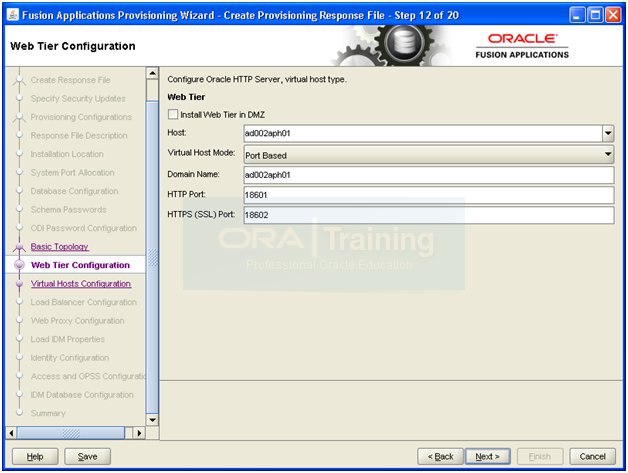628x473 pixels.
Task: Close the wizard window
Action: tap(613, 15)
